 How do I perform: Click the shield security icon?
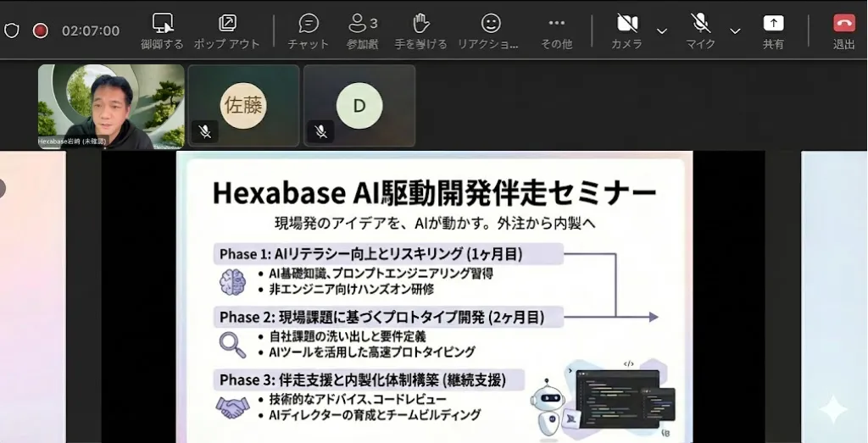click(12, 30)
